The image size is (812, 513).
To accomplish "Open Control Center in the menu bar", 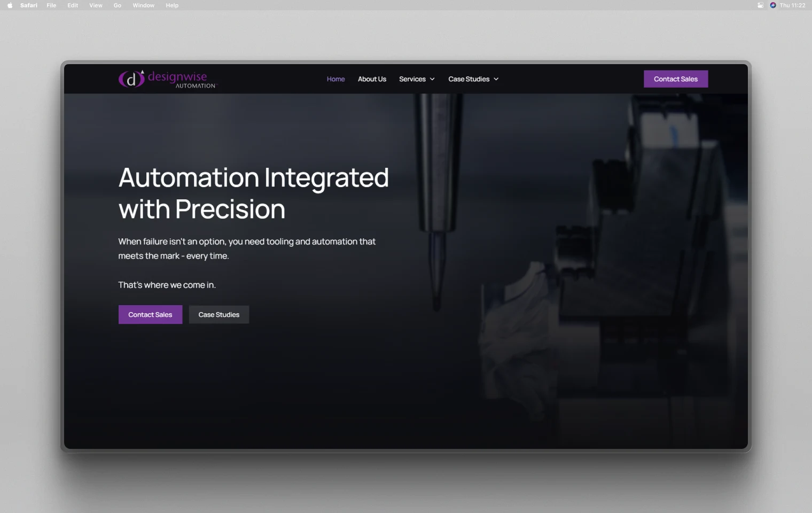I will click(759, 5).
